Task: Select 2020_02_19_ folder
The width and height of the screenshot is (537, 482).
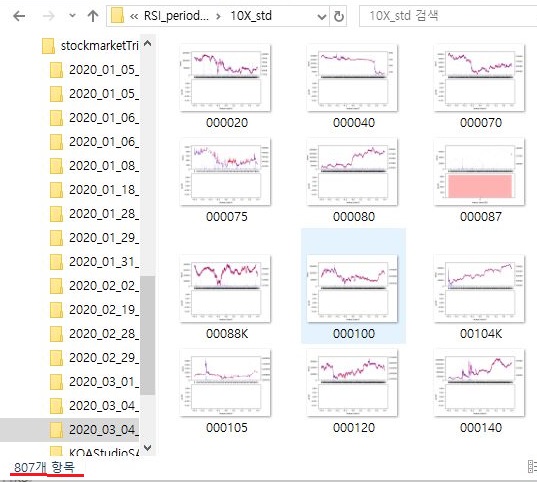Action: tap(94, 310)
